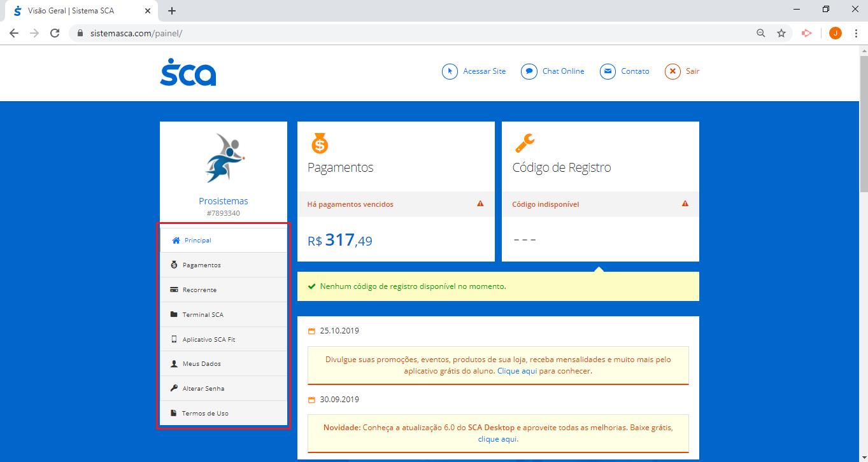Open the Alterar Senha sidebar item

[x=224, y=388]
